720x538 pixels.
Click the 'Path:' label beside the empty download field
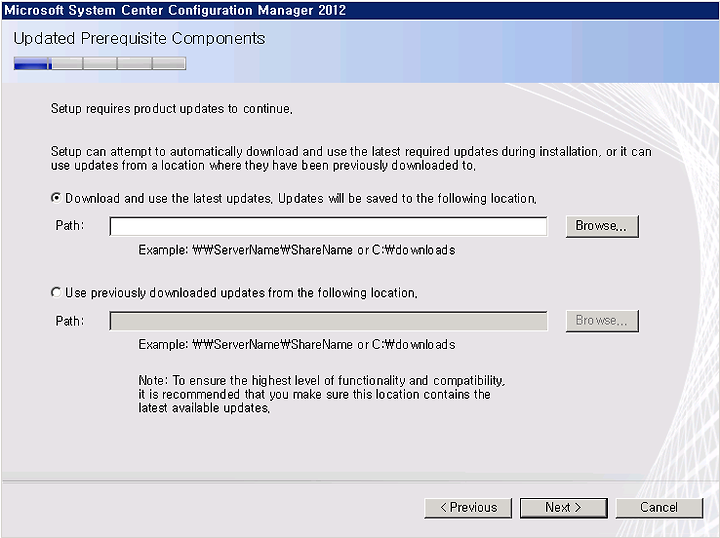click(70, 226)
